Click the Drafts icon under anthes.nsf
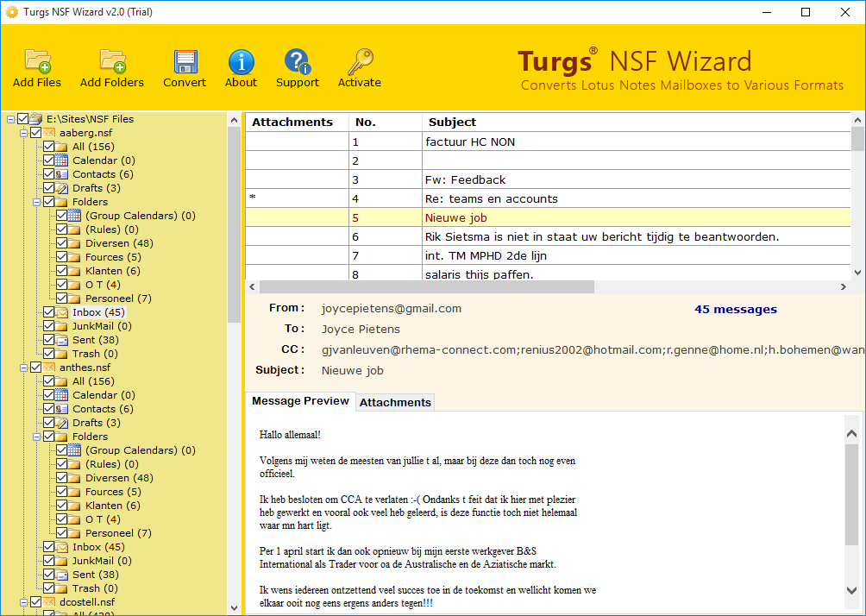This screenshot has height=616, width=866. coord(61,423)
